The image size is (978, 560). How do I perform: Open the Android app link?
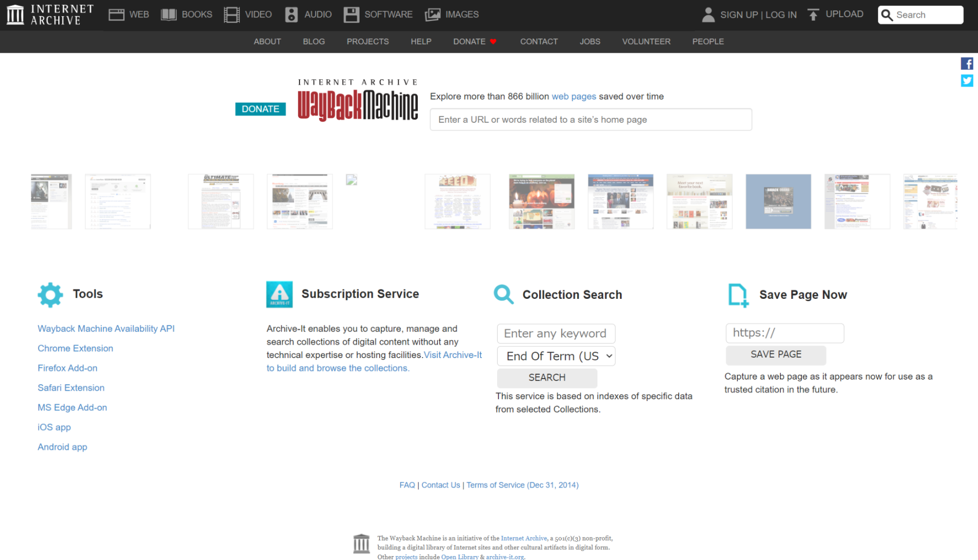62,447
